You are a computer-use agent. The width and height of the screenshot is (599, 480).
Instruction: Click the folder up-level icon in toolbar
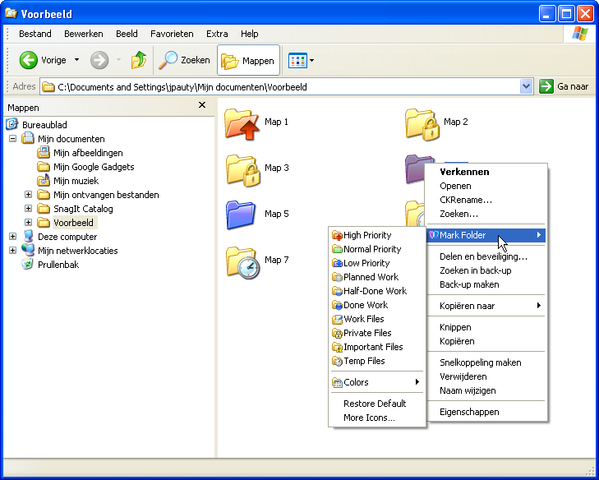(x=138, y=60)
